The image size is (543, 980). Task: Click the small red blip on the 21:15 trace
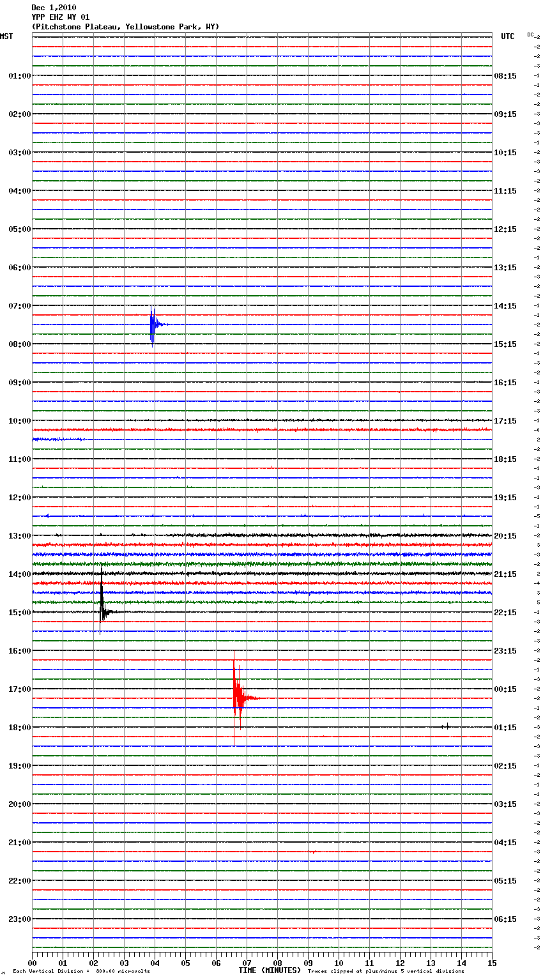pyautogui.click(x=313, y=852)
